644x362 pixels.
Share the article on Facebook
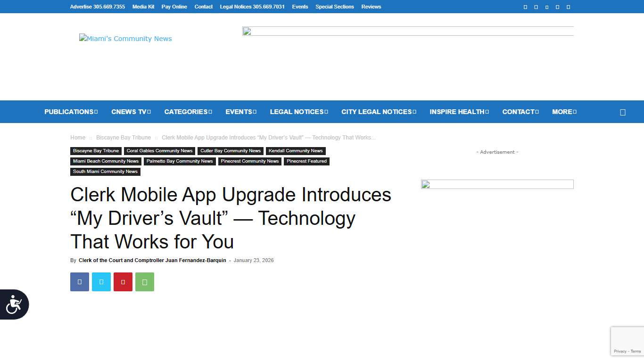(x=79, y=281)
